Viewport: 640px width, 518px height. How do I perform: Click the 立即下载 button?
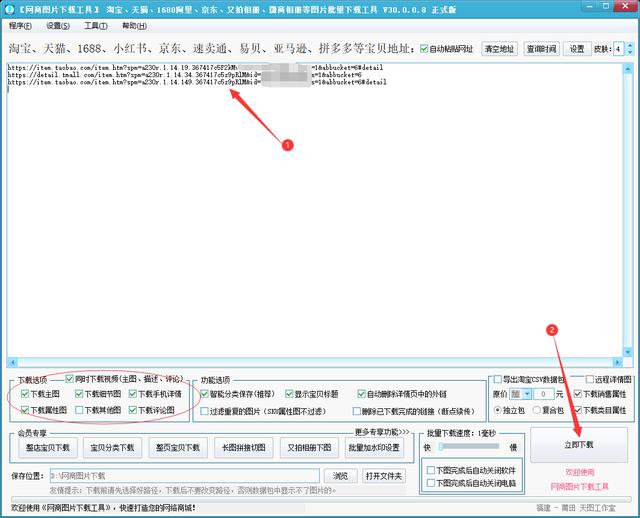click(579, 445)
